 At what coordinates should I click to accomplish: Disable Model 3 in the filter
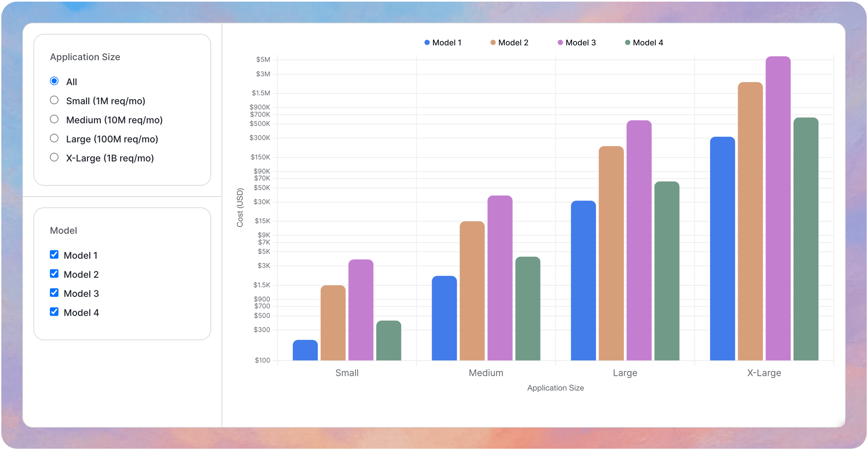[54, 293]
